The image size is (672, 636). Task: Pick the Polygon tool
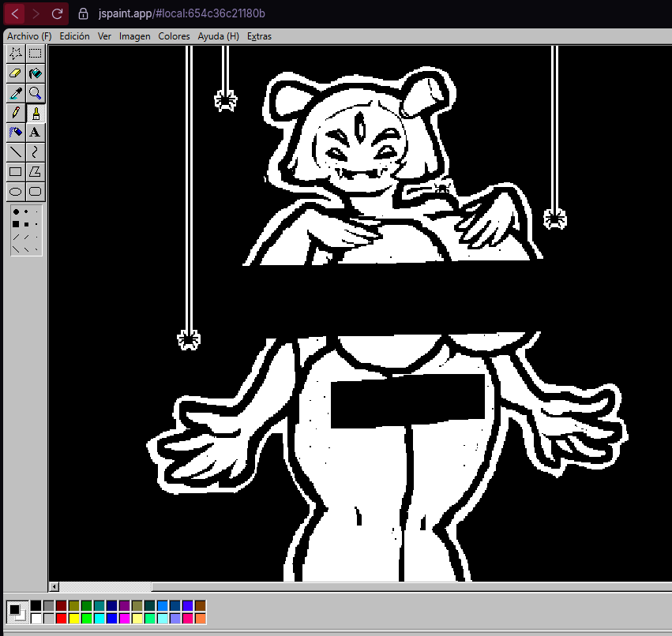(x=36, y=172)
